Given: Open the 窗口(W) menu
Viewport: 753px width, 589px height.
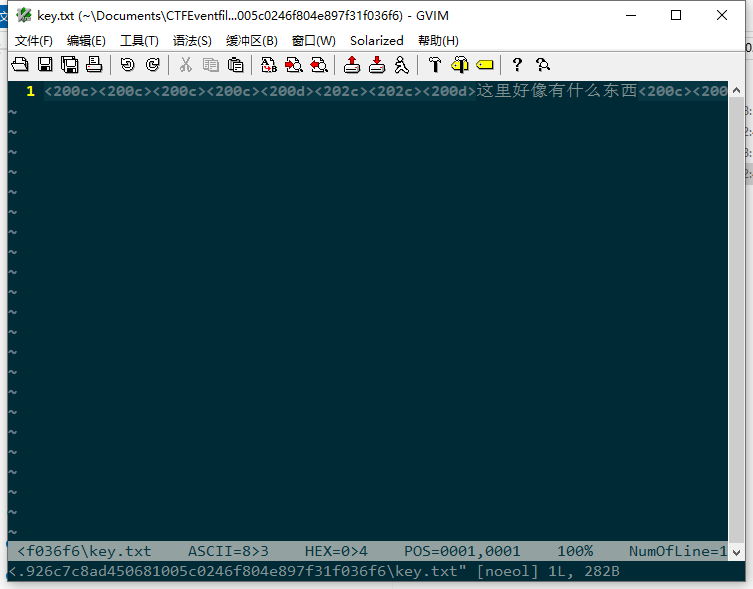Looking at the screenshot, I should click(x=314, y=41).
